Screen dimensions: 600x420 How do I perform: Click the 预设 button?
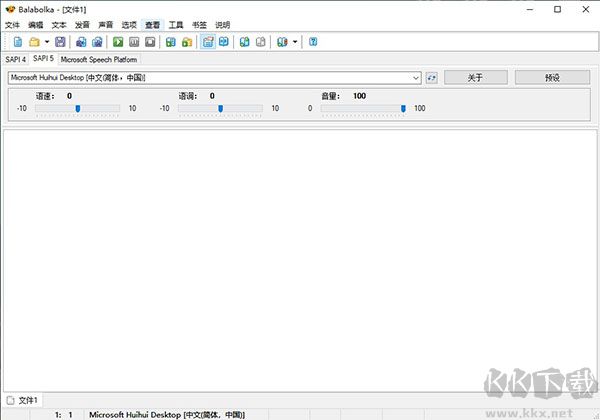tap(553, 77)
